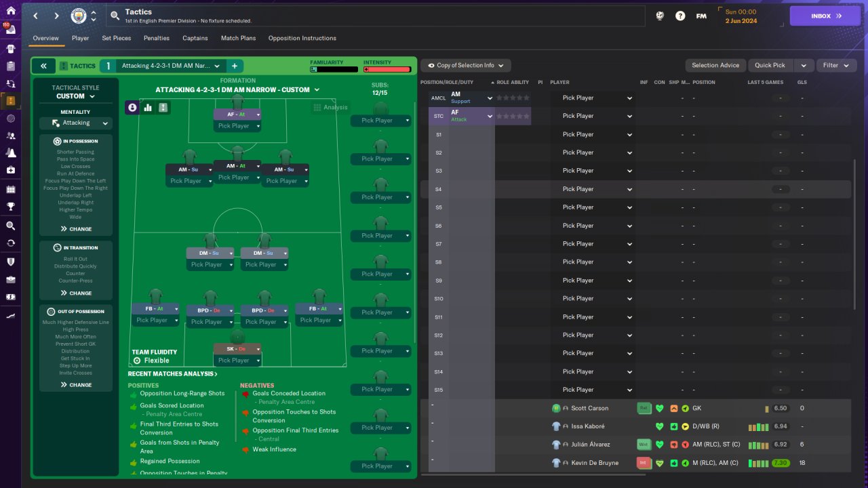This screenshot has width=868, height=488.
Task: Collapse the tactics panel with the double-arrow icon
Action: click(43, 66)
